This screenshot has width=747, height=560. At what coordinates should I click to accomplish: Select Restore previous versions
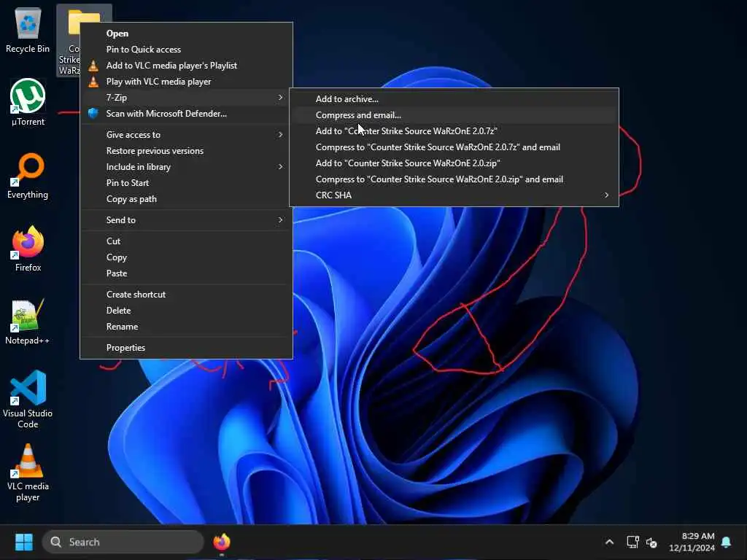point(186,151)
